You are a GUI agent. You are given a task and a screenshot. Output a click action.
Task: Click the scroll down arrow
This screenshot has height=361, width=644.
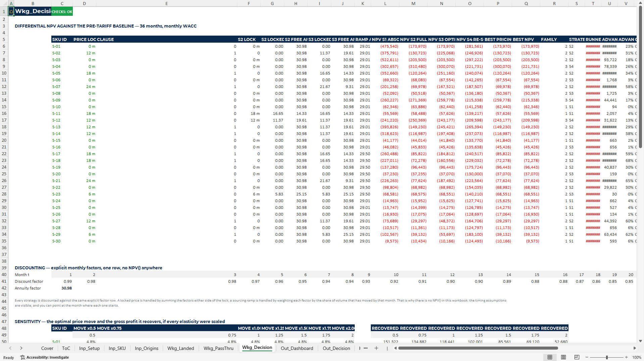640,341
